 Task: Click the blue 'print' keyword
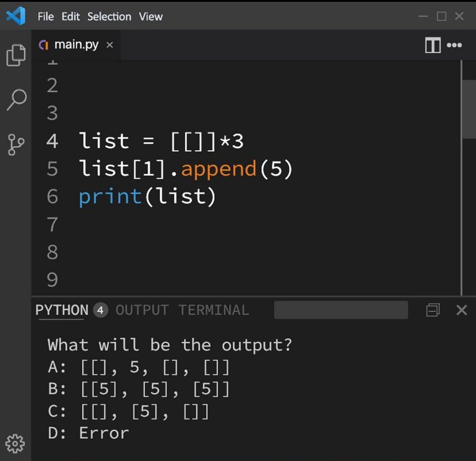(110, 197)
